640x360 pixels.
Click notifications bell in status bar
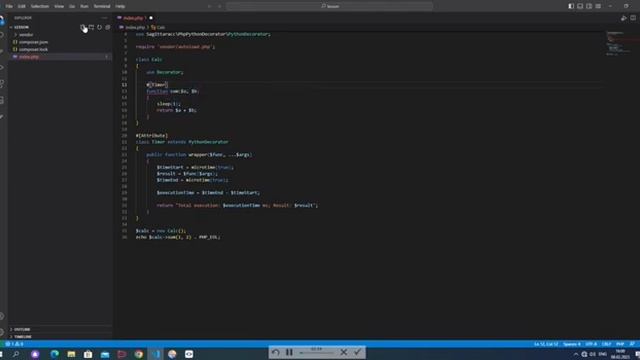click(x=633, y=344)
